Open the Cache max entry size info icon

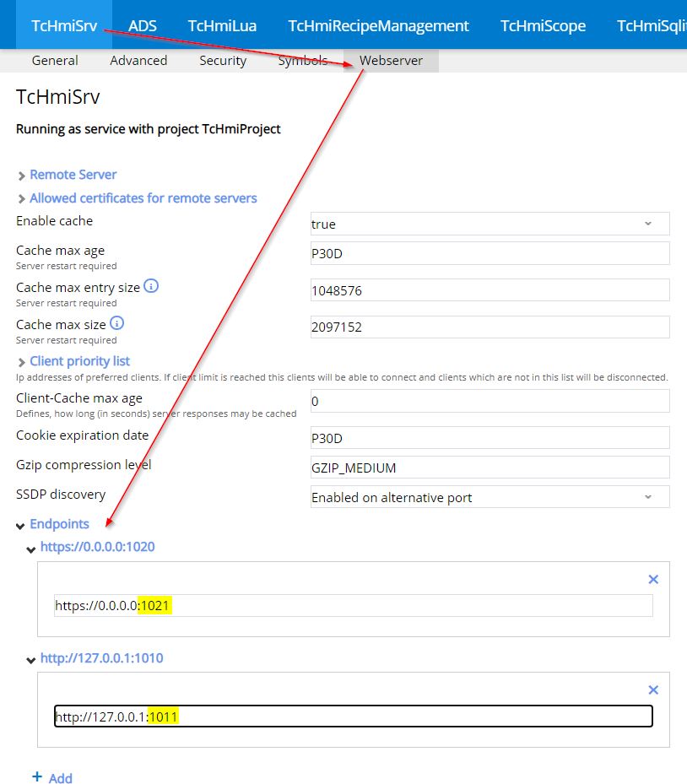click(151, 286)
